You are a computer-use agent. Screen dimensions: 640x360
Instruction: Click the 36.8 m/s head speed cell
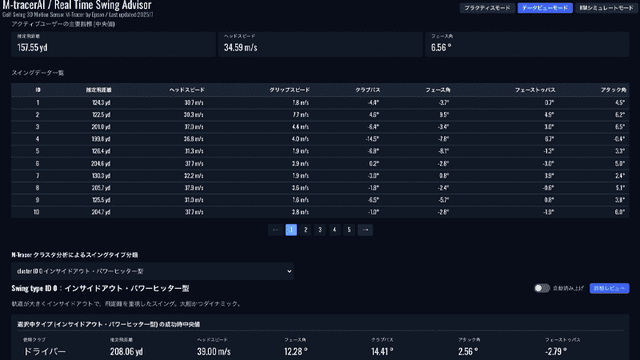tap(194, 139)
